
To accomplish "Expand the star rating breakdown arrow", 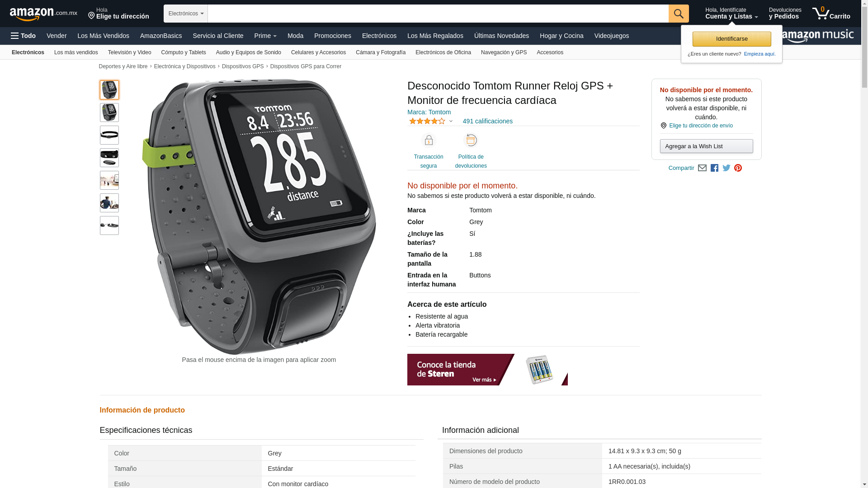I will pos(451,121).
